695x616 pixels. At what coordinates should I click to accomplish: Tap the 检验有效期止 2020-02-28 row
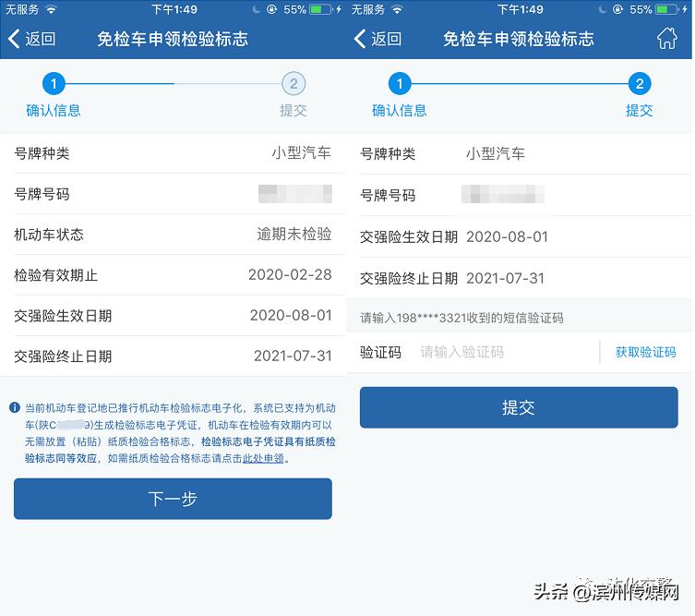click(173, 275)
